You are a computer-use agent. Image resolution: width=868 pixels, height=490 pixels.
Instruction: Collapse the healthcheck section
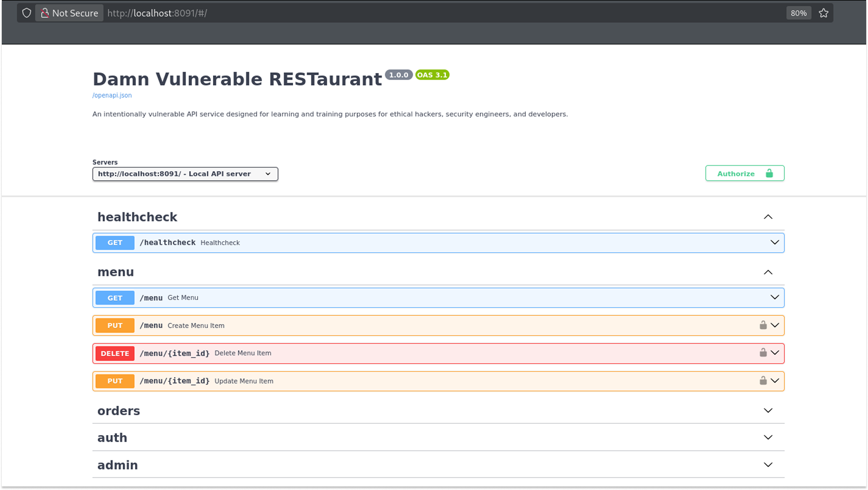pos(768,217)
